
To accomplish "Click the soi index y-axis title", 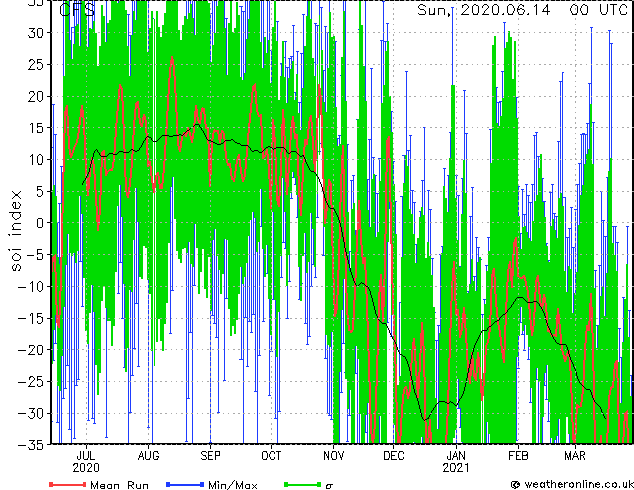I will 15,230.
